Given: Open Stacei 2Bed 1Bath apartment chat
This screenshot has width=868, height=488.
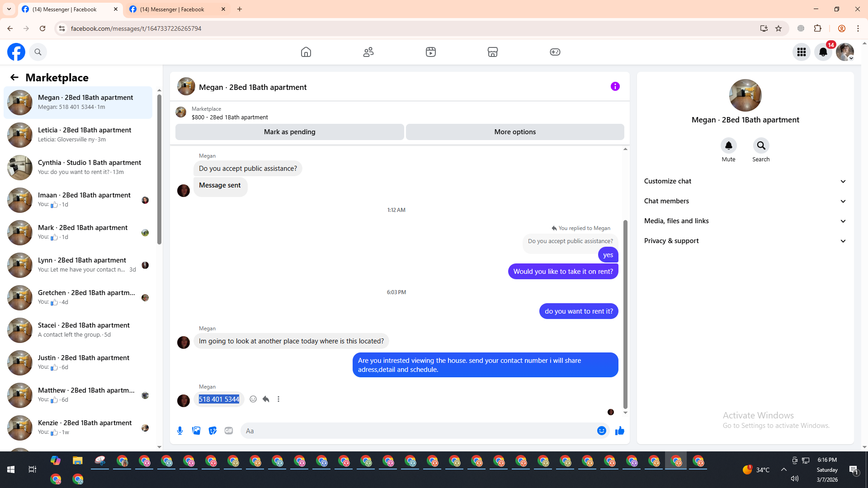Looking at the screenshot, I should pyautogui.click(x=78, y=330).
